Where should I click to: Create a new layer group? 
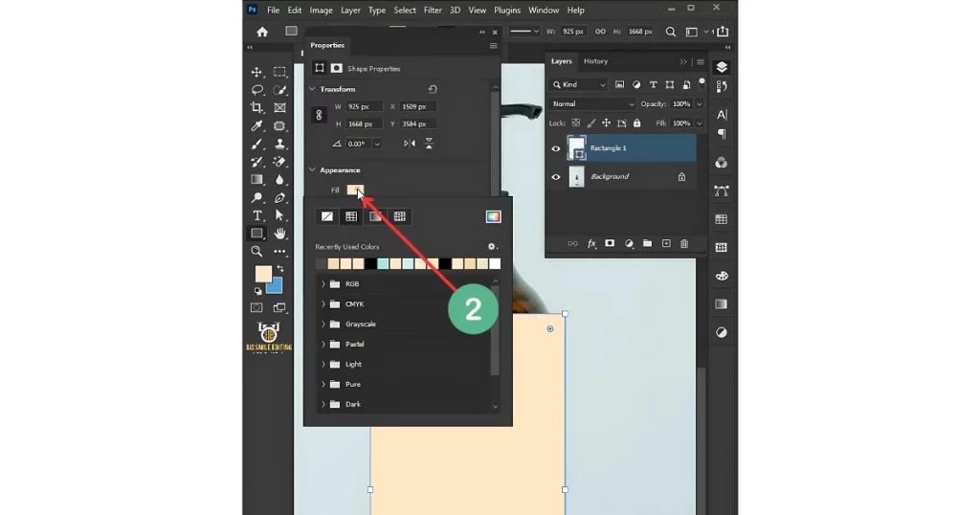point(648,244)
